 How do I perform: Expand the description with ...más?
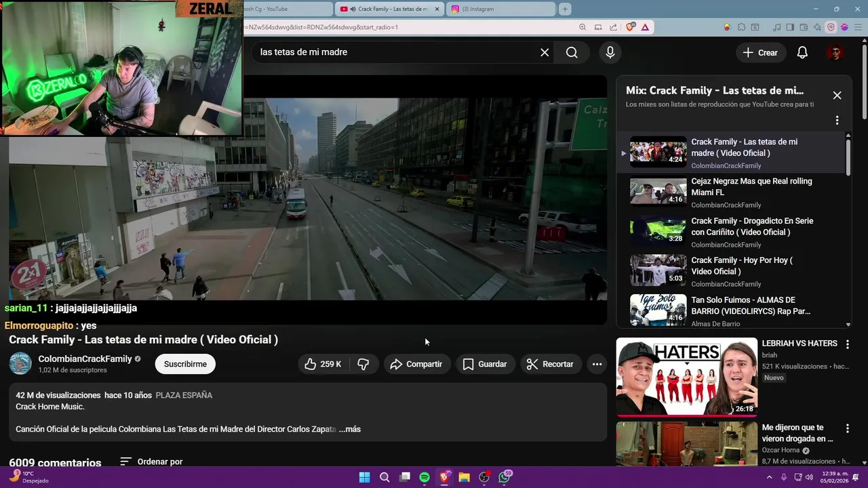(350, 429)
